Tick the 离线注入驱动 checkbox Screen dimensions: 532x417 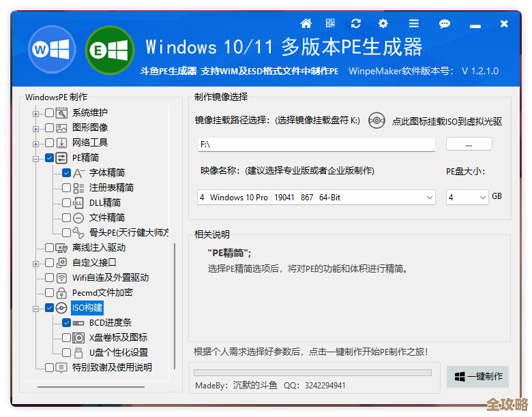50,248
